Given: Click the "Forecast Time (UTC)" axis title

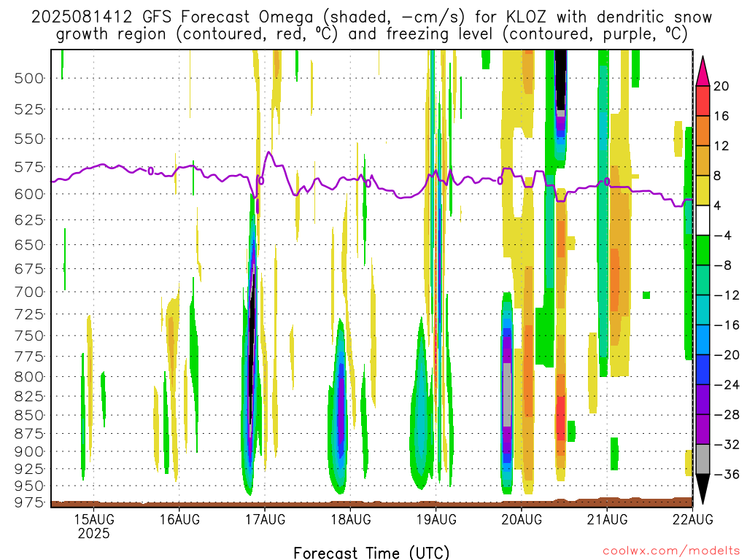Looking at the screenshot, I should 371,553.
